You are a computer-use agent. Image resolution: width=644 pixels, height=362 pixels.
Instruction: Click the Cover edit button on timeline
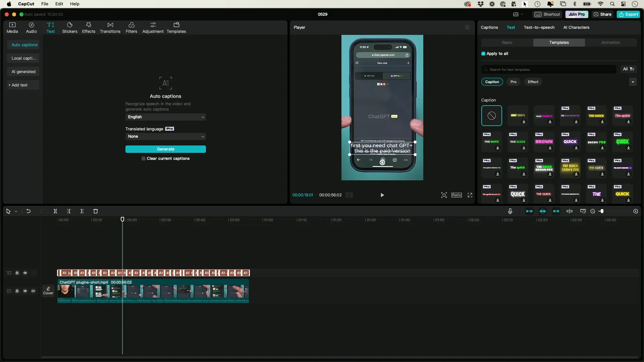[x=48, y=291]
